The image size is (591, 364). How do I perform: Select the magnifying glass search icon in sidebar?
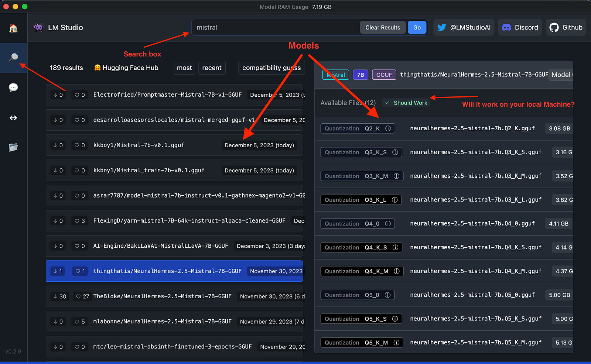(13, 58)
